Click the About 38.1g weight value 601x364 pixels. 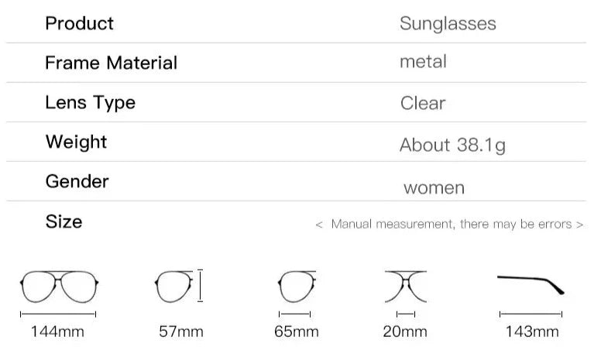click(x=452, y=145)
